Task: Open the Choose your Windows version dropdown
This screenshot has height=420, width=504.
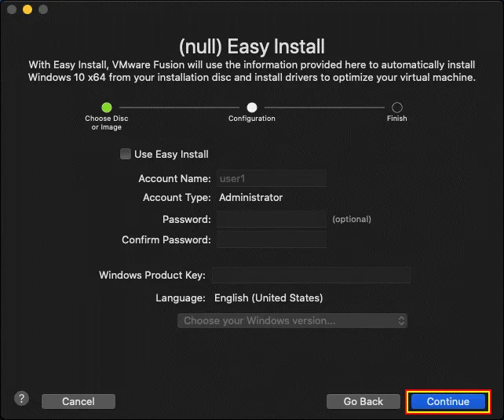Action: (292, 320)
